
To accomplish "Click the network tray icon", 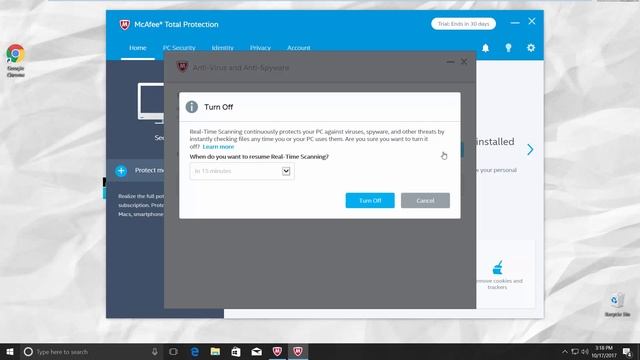I will pyautogui.click(x=575, y=351).
